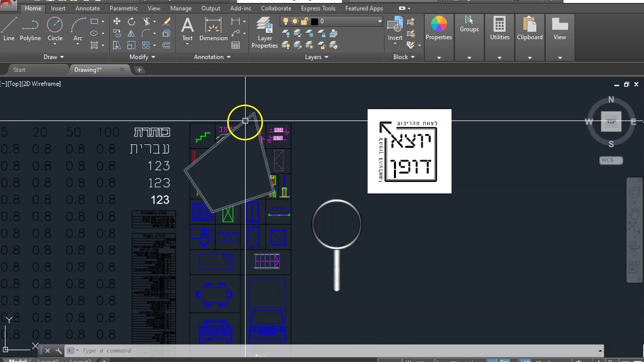Select the Rectangle tool in Draw panel
This screenshot has height=362, width=644.
pyautogui.click(x=94, y=22)
